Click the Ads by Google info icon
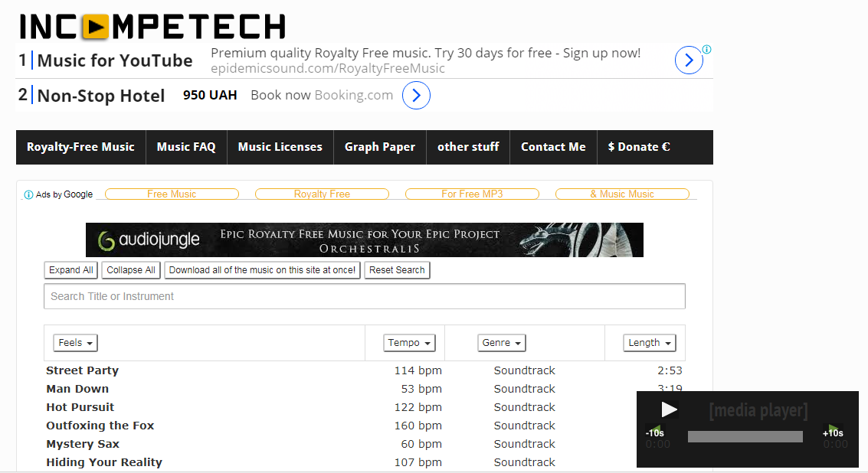868x473 pixels. pyautogui.click(x=29, y=194)
